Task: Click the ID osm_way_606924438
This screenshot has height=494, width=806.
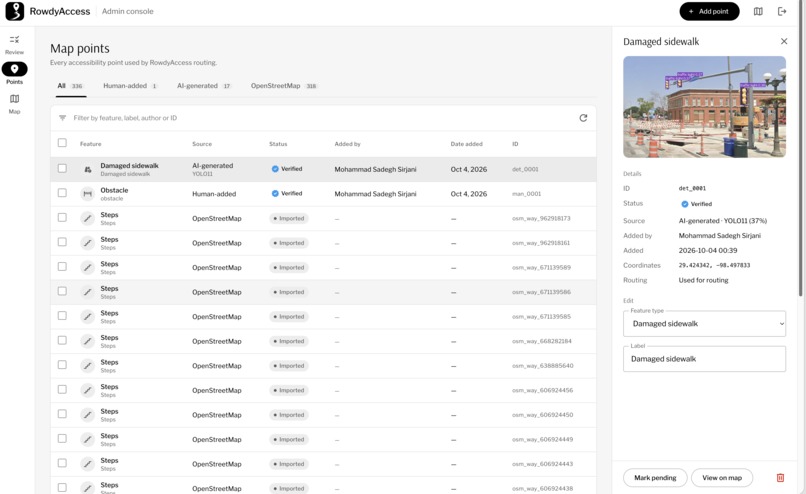Action: pyautogui.click(x=542, y=488)
